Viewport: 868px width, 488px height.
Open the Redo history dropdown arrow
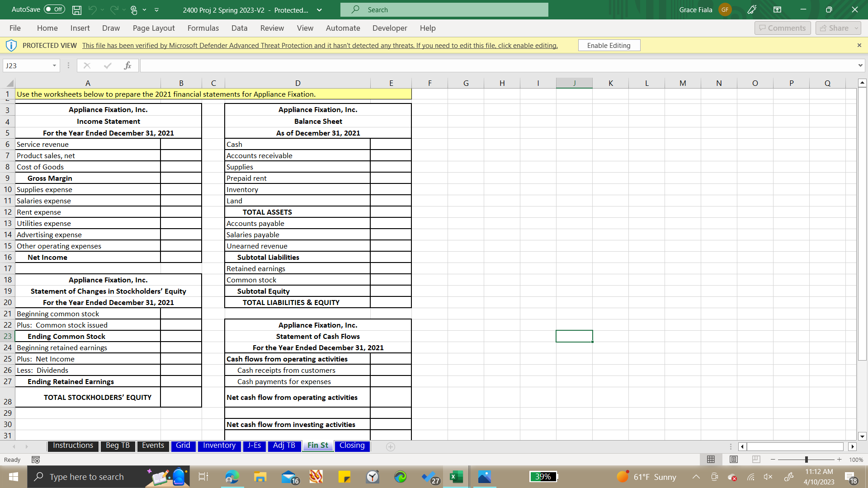(124, 9)
